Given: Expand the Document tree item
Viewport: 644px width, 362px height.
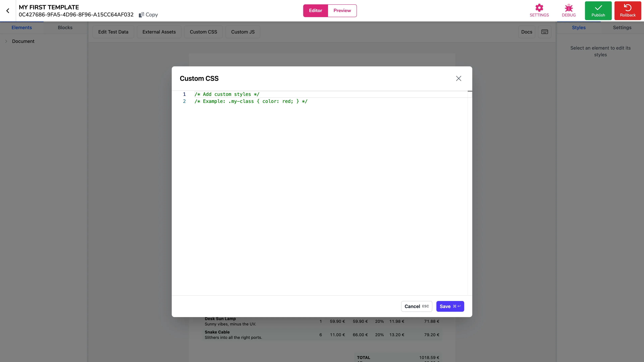Looking at the screenshot, I should click(6, 41).
